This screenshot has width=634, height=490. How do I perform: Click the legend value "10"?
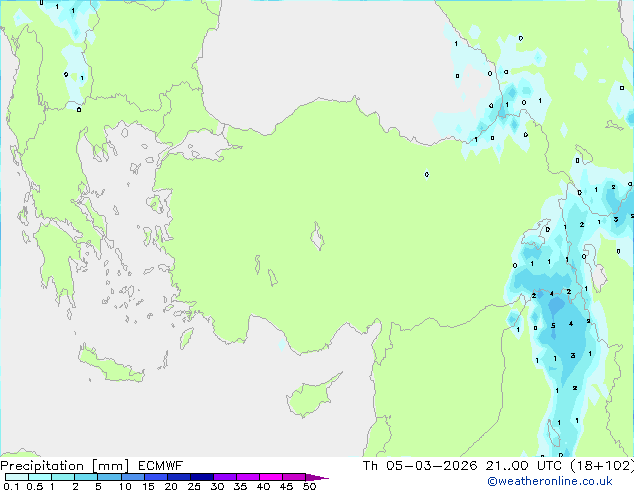tap(125, 486)
